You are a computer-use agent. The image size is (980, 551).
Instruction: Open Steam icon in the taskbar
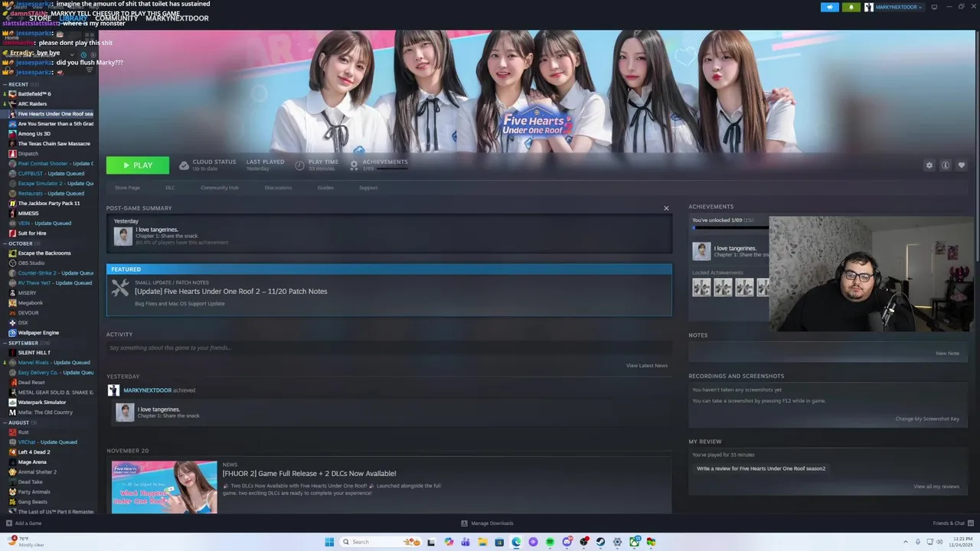click(x=600, y=542)
